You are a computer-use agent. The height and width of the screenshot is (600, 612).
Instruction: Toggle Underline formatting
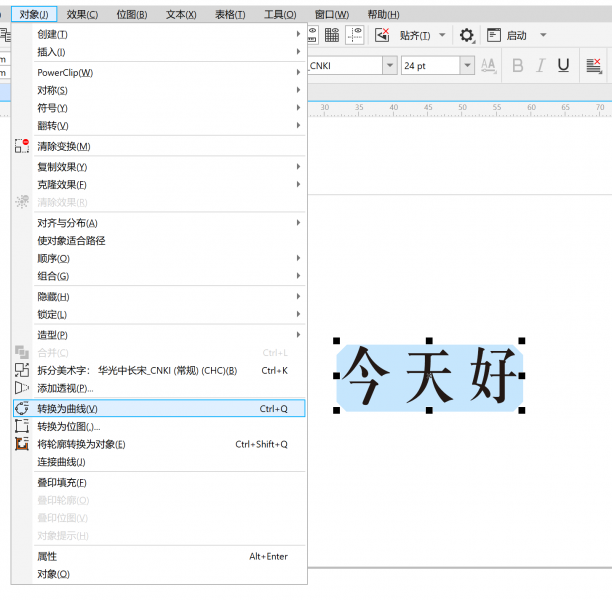coord(563,65)
